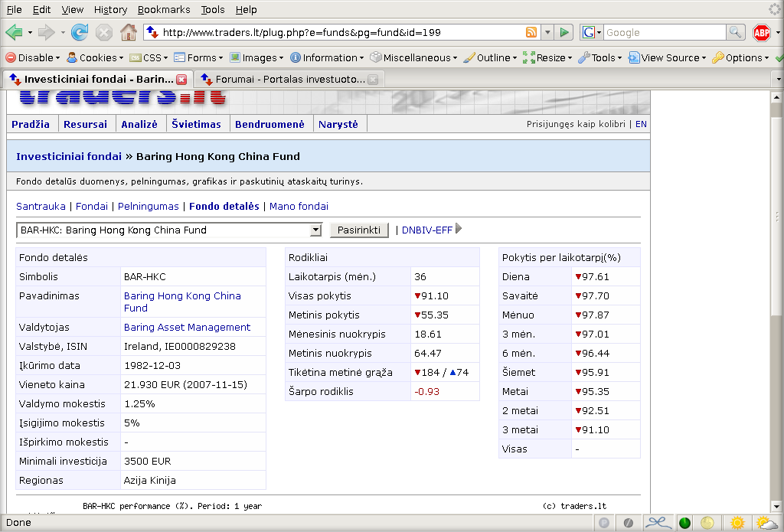Open the Edit menu
The image size is (784, 532).
(41, 9)
